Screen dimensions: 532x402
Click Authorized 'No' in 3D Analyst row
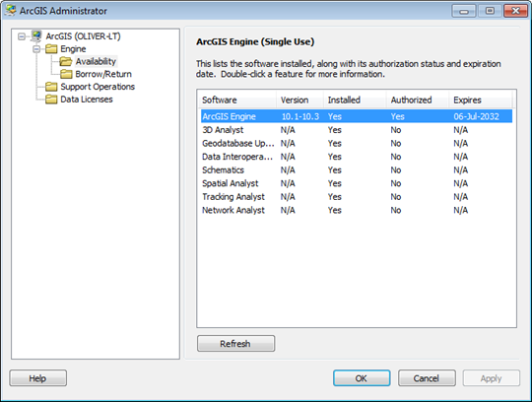pos(396,130)
